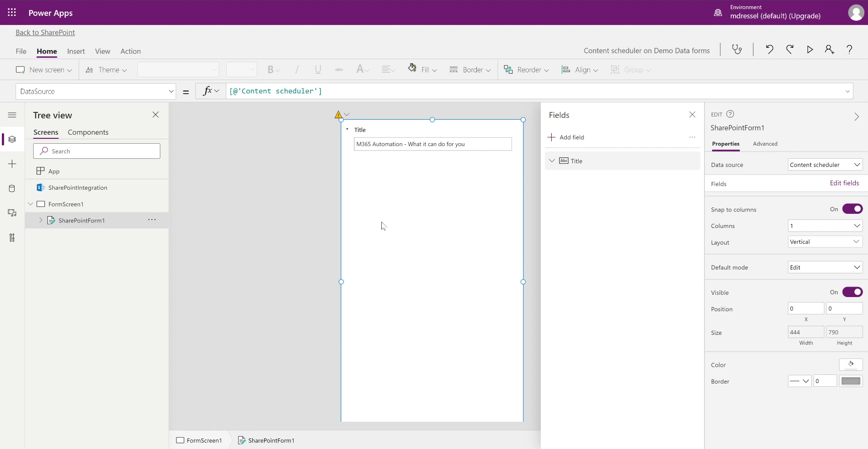
Task: Expand the formula bar chevron
Action: pyautogui.click(x=848, y=91)
